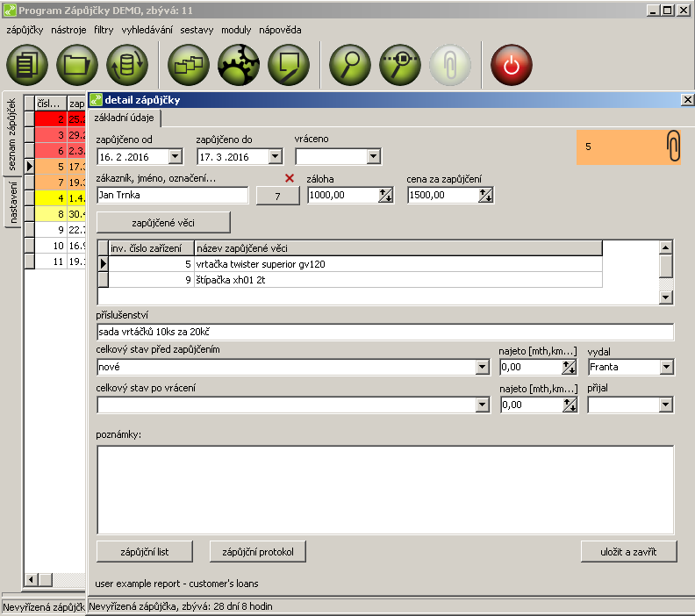Viewport: 695px width, 616px height.
Task: Open the nástroje menu
Action: pos(68,30)
